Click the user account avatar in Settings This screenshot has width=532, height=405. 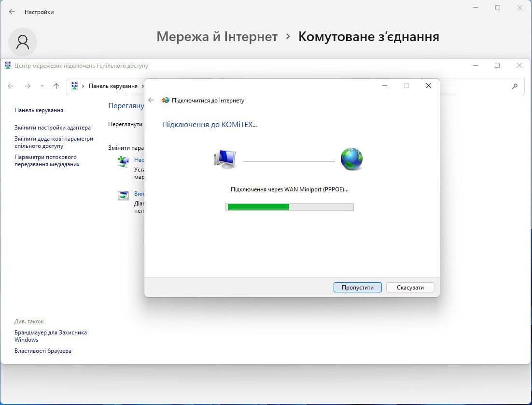pos(23,42)
